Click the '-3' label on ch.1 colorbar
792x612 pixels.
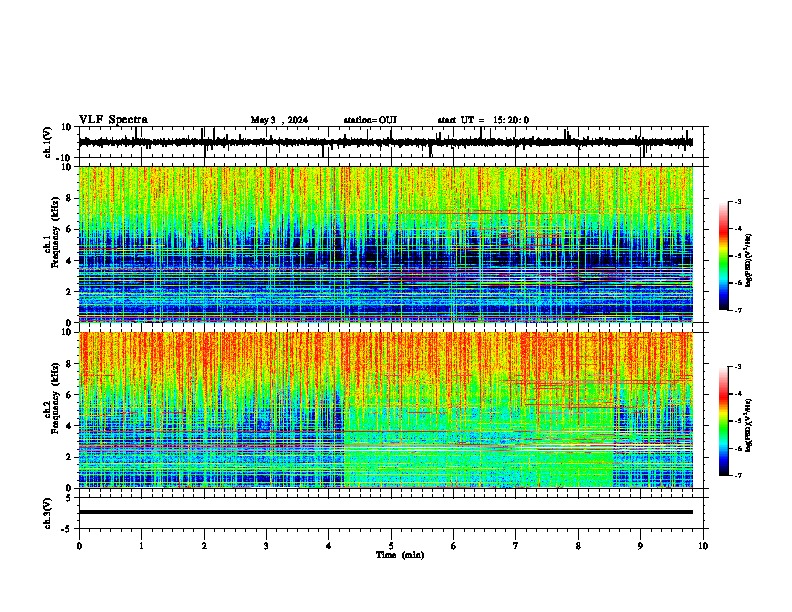pyautogui.click(x=737, y=201)
